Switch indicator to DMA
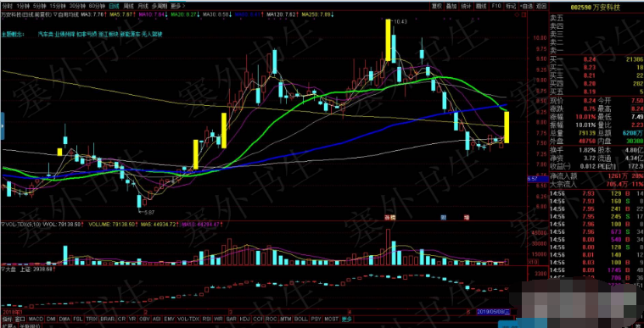644x328 pixels. [x=64, y=319]
